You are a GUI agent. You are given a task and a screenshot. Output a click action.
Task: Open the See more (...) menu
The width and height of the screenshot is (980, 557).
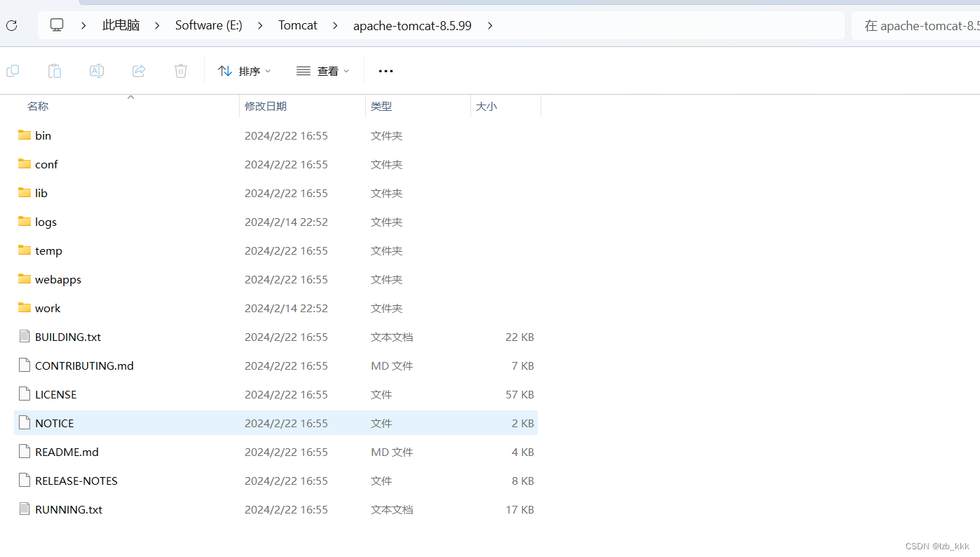point(386,71)
